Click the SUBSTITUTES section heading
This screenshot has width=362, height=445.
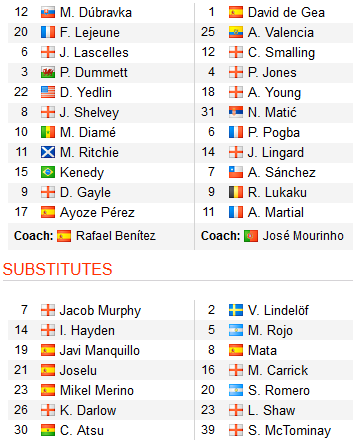(57, 269)
